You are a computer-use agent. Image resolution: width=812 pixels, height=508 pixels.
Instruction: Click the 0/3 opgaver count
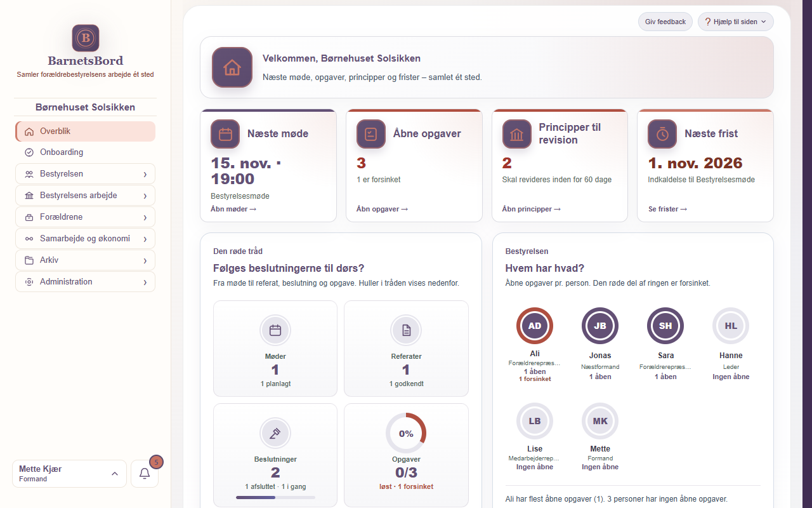pyautogui.click(x=406, y=472)
